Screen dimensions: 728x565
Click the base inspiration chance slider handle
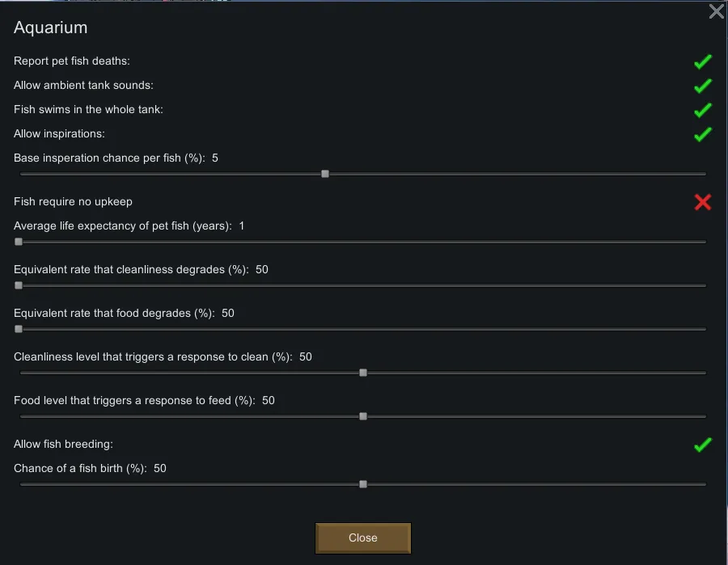tap(325, 174)
